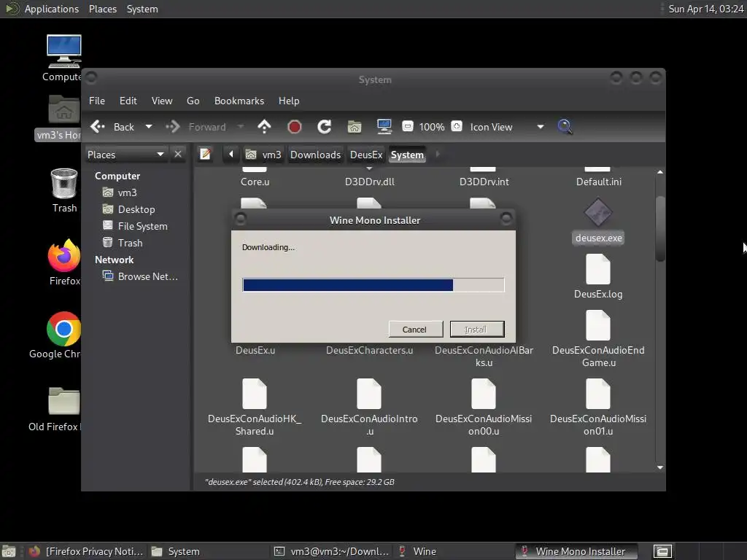Open the Places menu in top panel
The width and height of the screenshot is (747, 560).
(102, 9)
